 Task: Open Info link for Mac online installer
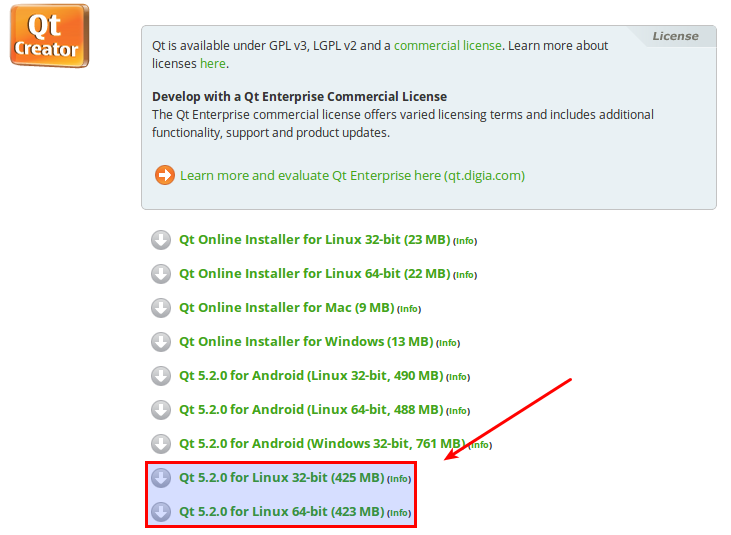tap(409, 309)
